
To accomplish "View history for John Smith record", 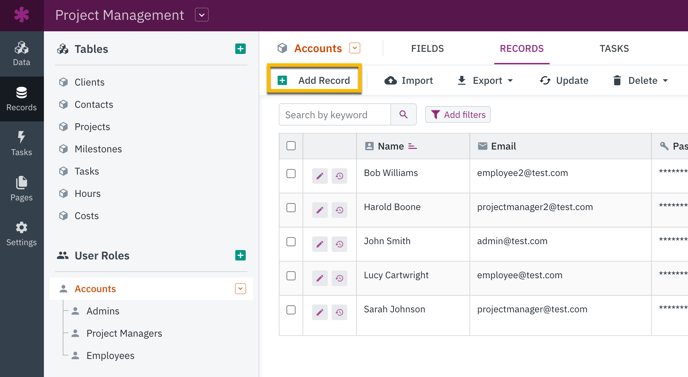I will [x=340, y=244].
